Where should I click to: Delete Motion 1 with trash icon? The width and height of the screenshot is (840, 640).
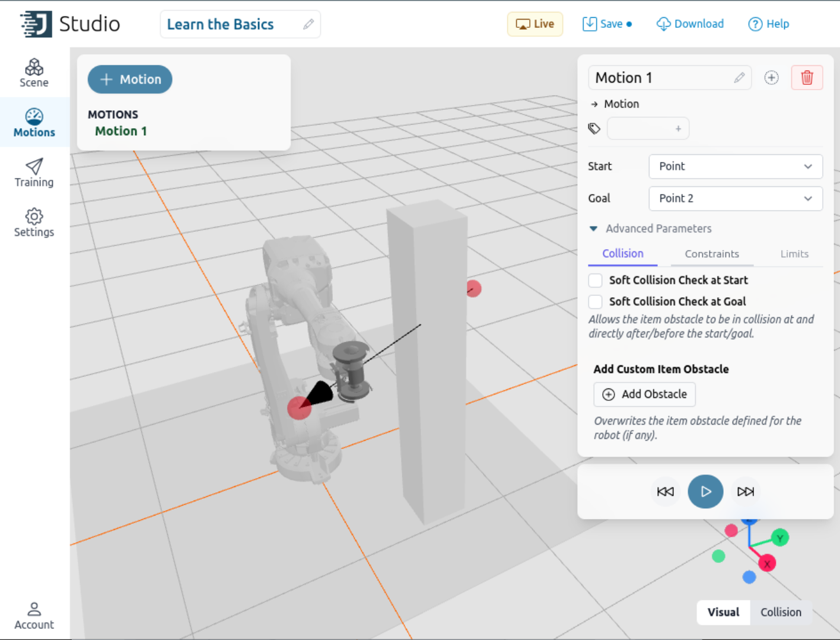point(807,78)
